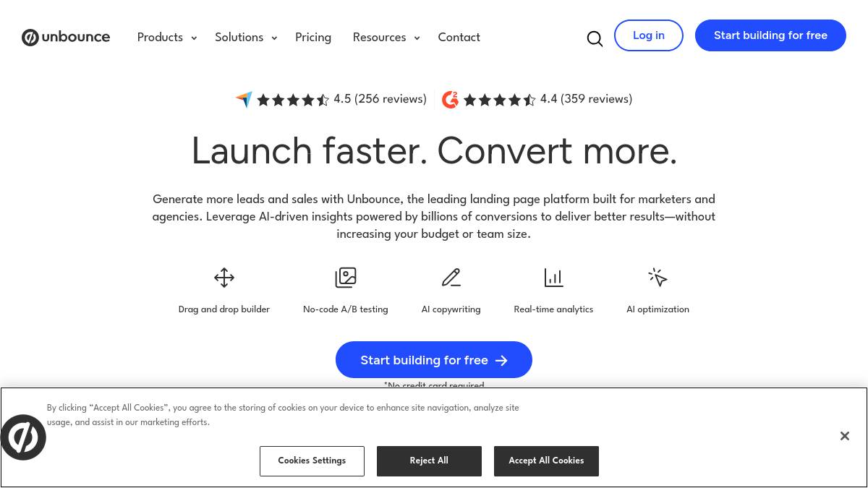This screenshot has height=488, width=868.
Task: Open Cookies Settings
Action: tap(312, 461)
